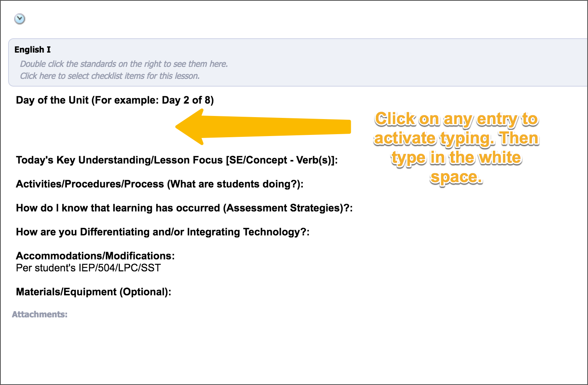The height and width of the screenshot is (385, 588).
Task: Open Differentiating and/or Integrating Technology entry
Action: [163, 232]
